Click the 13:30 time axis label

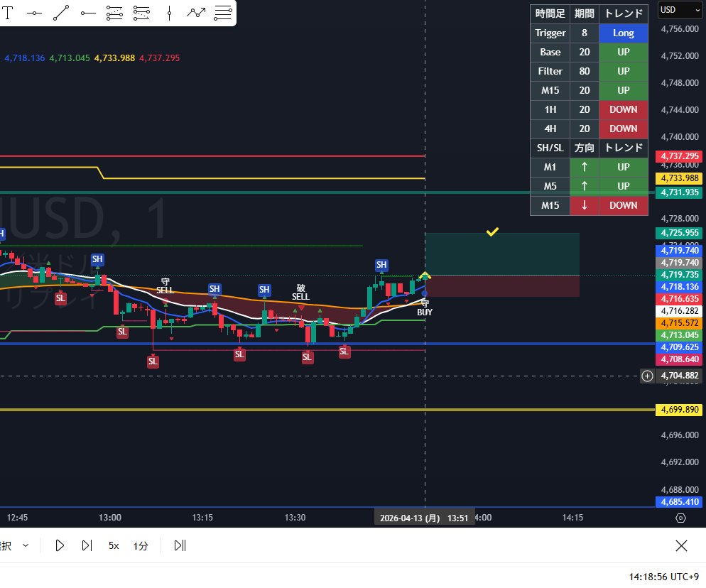295,518
